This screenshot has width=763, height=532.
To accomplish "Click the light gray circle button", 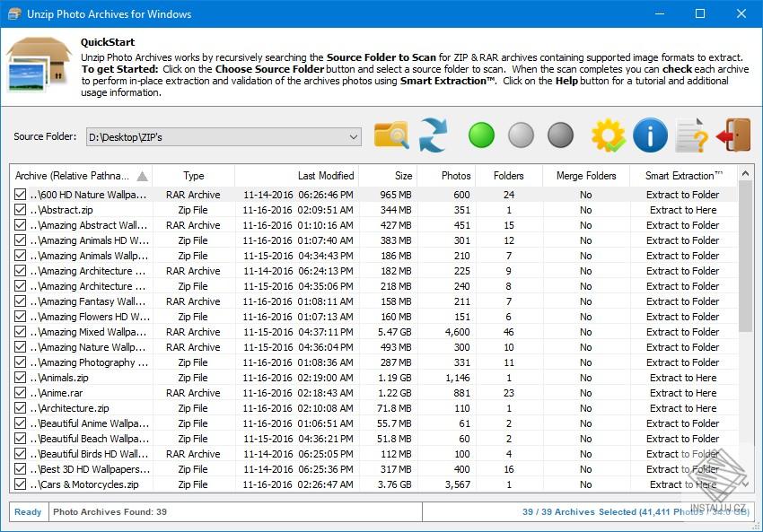I will click(x=521, y=135).
